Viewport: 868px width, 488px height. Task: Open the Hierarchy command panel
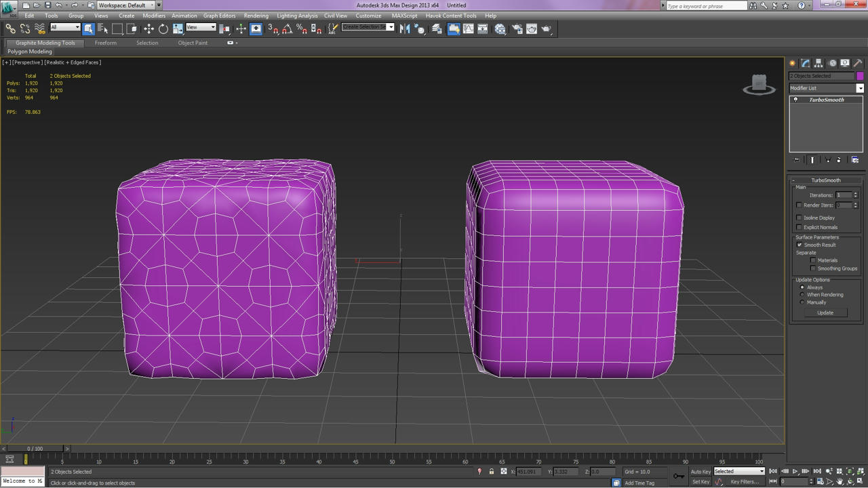[x=818, y=63]
